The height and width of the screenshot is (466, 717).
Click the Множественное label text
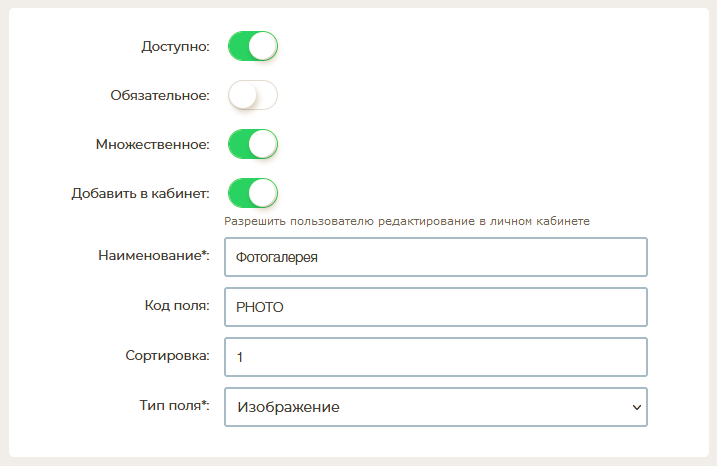[x=150, y=144]
